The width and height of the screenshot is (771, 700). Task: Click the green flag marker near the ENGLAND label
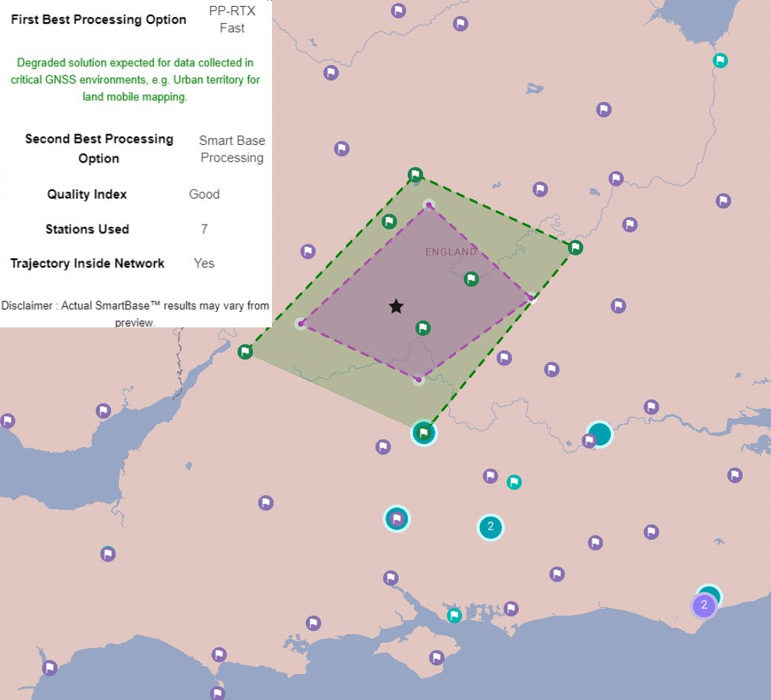471,279
